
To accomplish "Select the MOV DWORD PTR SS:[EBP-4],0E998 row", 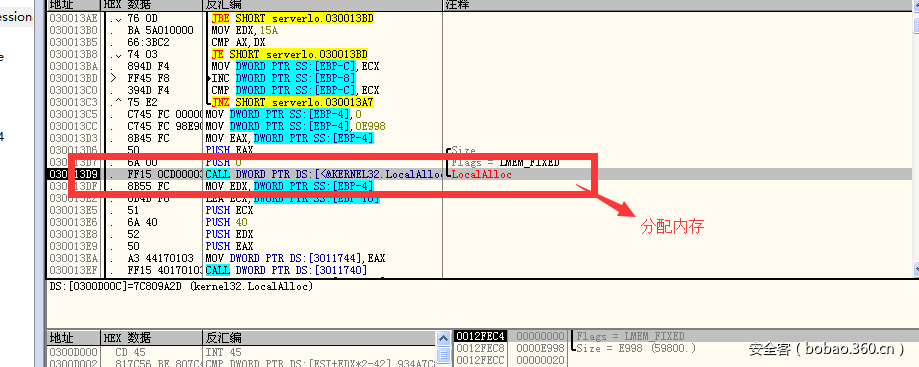I will (x=295, y=126).
